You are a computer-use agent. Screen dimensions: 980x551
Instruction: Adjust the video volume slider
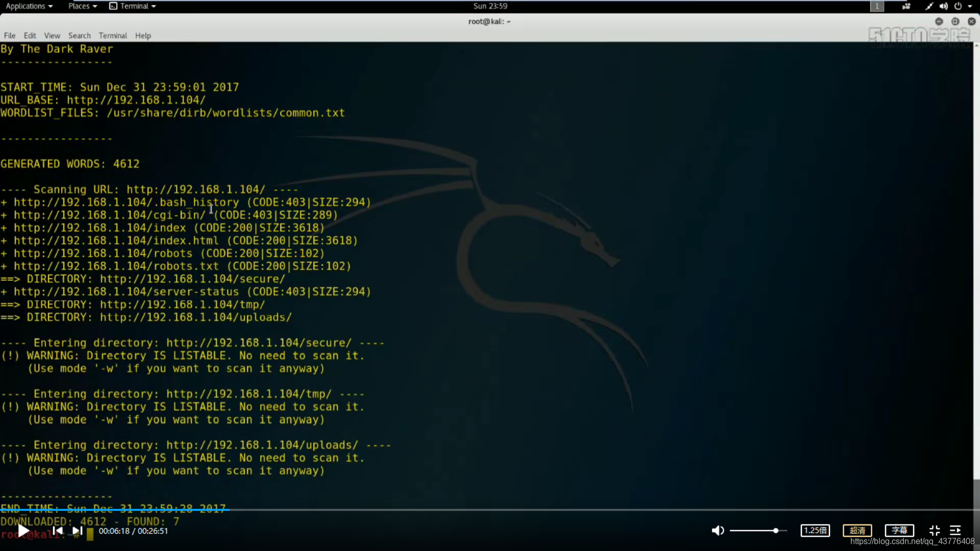tap(758, 531)
